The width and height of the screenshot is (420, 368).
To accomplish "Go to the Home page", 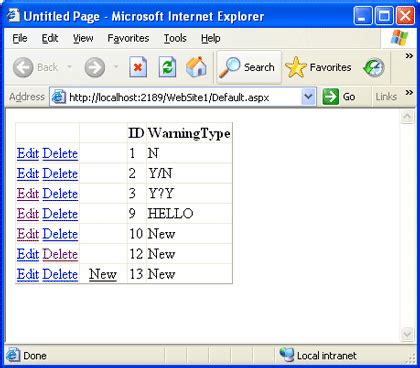I will coord(196,67).
